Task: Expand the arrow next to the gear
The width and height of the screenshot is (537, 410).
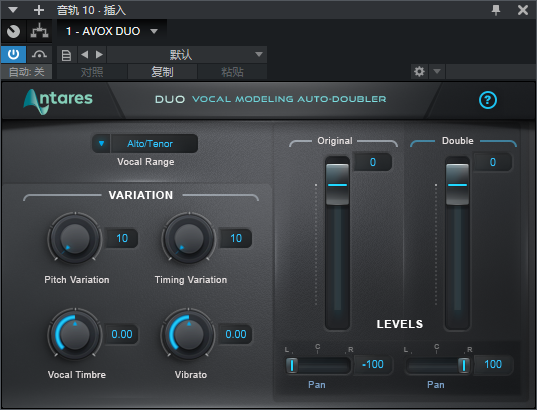Action: pos(437,72)
